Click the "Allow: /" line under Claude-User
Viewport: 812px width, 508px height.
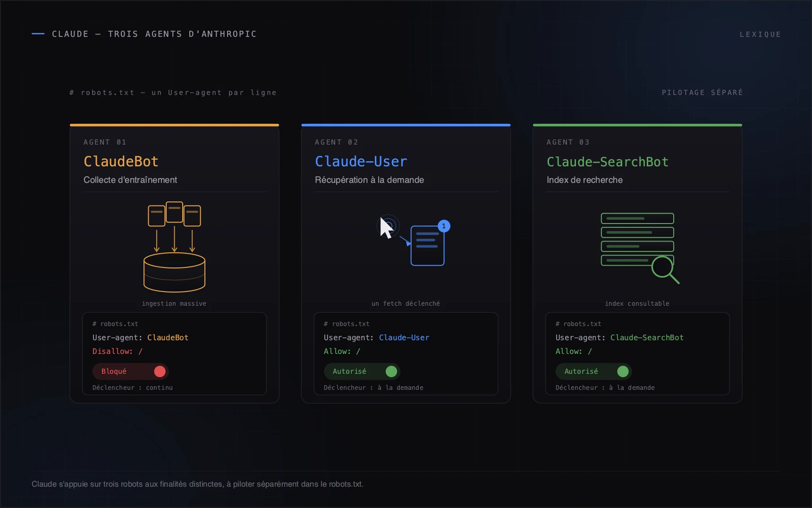pyautogui.click(x=342, y=352)
